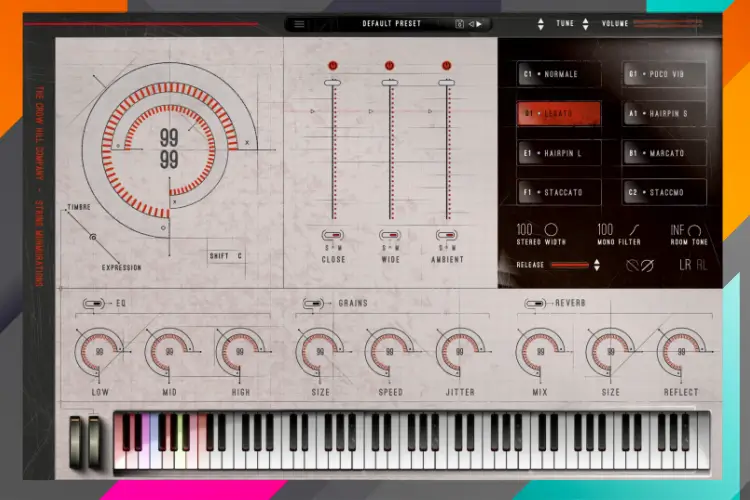Click the left phase-invert circle icon
Screen dimensions: 750x500
[632, 265]
